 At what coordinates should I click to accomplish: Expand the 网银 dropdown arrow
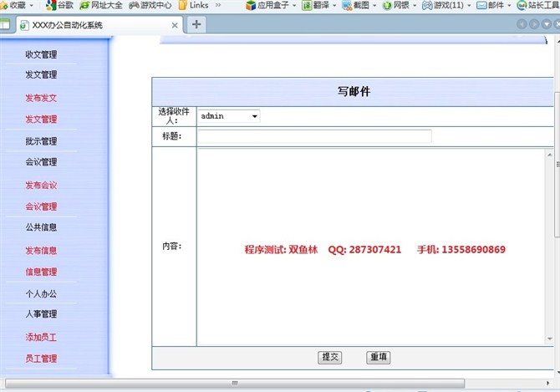click(415, 5)
